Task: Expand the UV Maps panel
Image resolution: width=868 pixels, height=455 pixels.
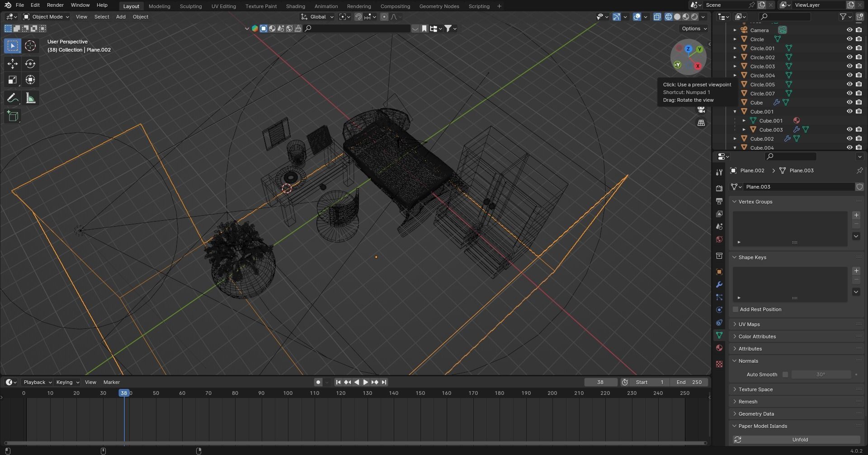Action: point(734,324)
